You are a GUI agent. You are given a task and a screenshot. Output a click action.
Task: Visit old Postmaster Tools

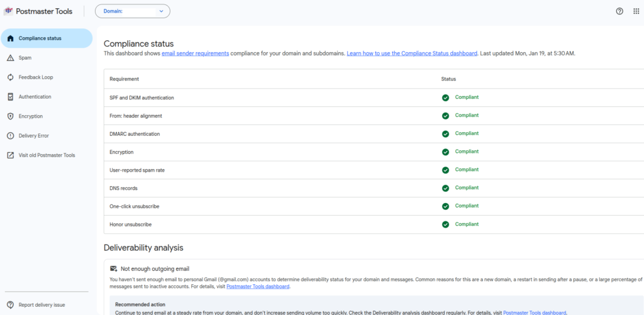47,155
